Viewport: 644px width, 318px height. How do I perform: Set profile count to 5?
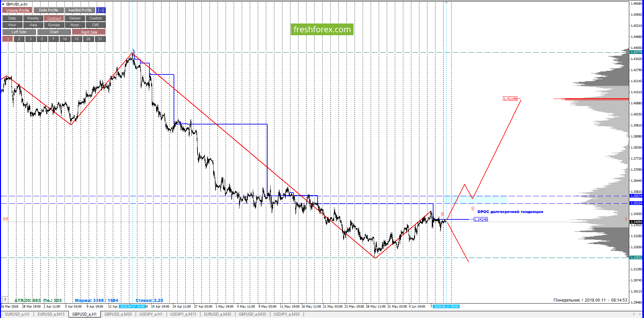point(42,39)
